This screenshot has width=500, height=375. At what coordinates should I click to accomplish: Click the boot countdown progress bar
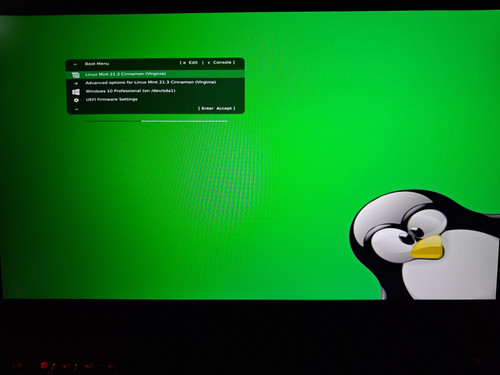pyautogui.click(x=156, y=121)
